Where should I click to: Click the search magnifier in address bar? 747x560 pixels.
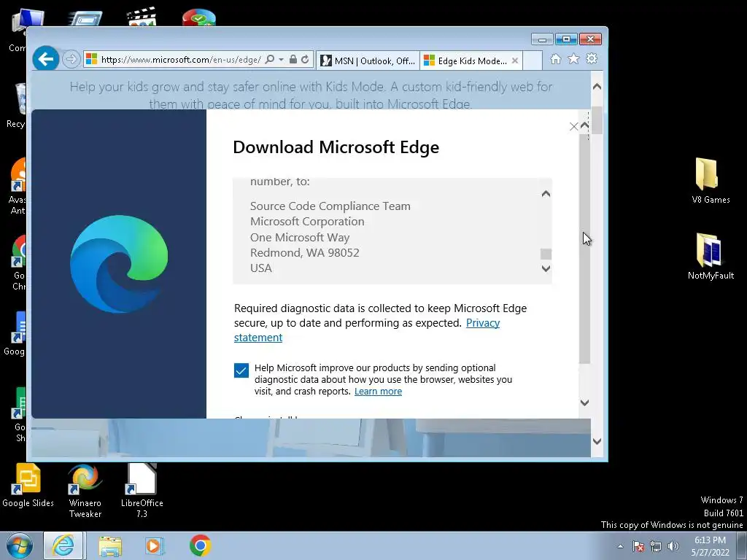click(x=270, y=60)
